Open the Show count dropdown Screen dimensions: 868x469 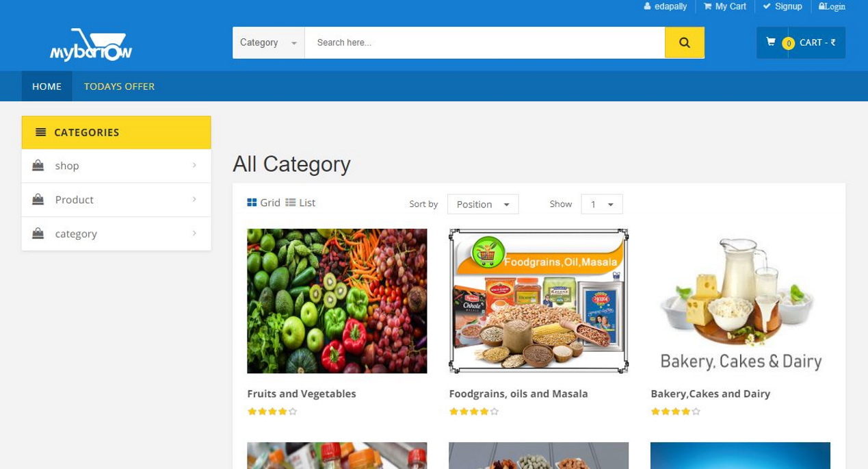point(602,204)
